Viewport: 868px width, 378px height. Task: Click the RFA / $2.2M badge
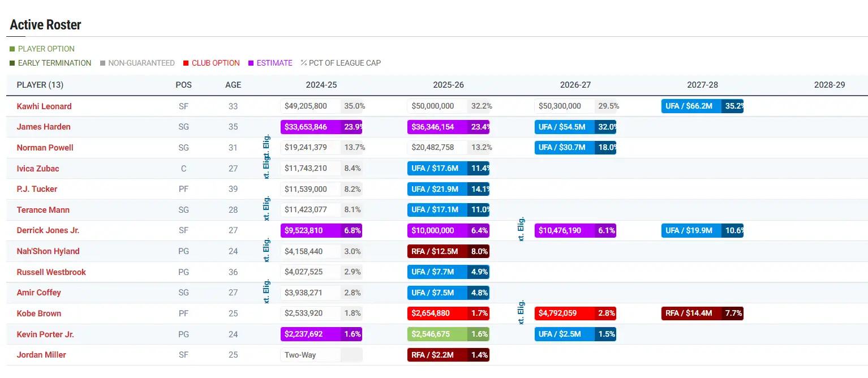click(448, 355)
